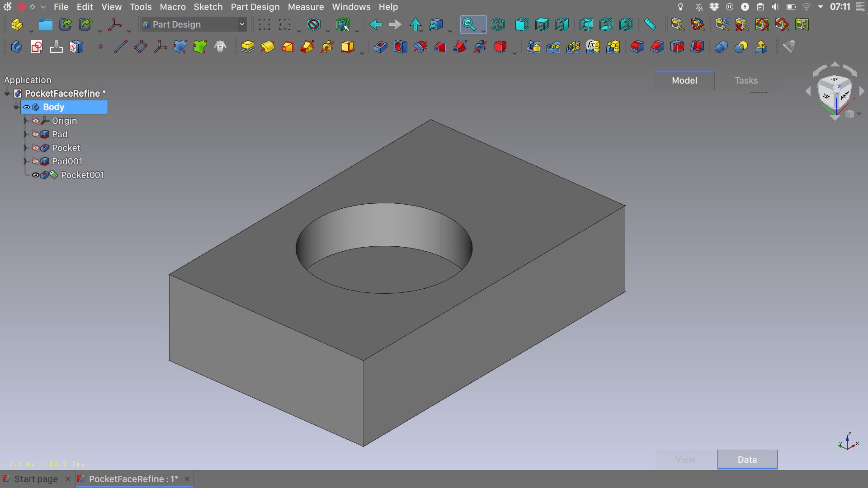868x488 pixels.
Task: Click the Data panel button
Action: coord(747,459)
